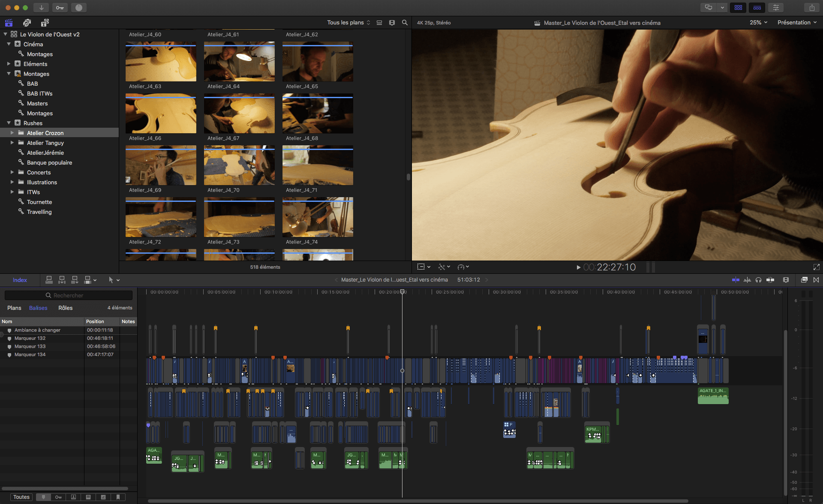Open the 25% zoom dropdown

pos(758,23)
